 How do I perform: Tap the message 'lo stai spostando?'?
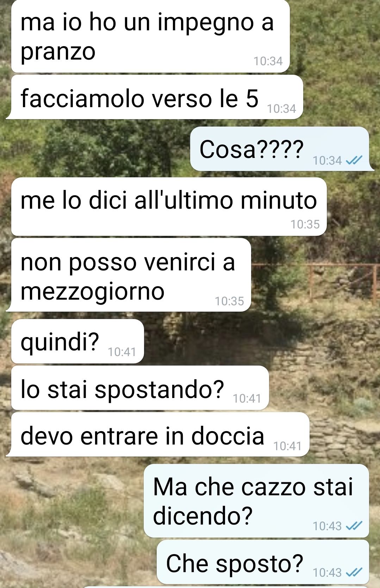pos(140,388)
